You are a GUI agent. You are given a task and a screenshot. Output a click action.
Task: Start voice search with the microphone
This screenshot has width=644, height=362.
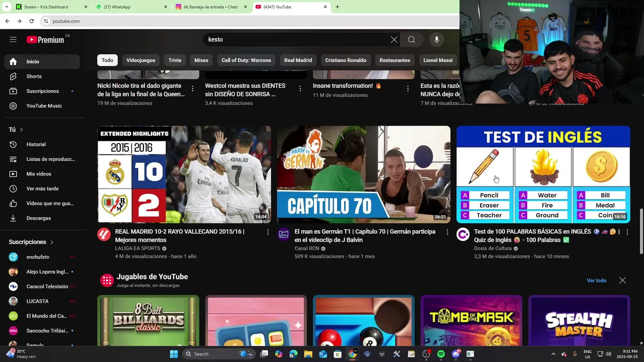[x=437, y=40]
